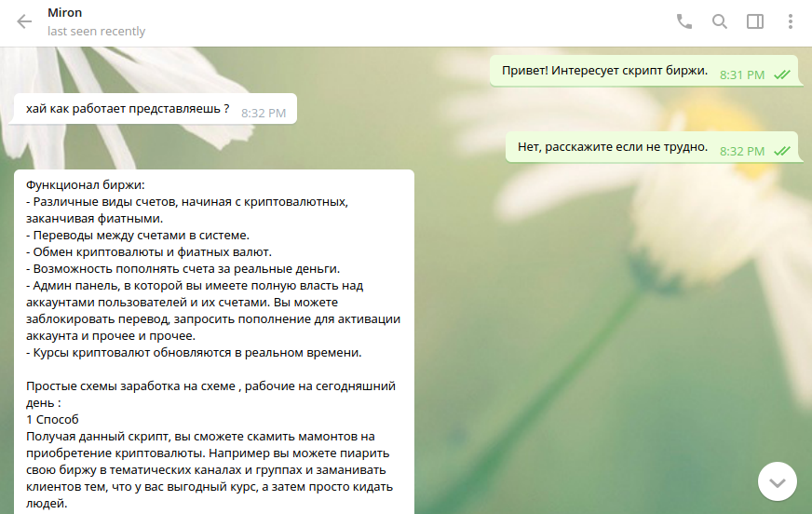812x514 pixels.
Task: Start a voice call with Miron
Action: pyautogui.click(x=684, y=21)
